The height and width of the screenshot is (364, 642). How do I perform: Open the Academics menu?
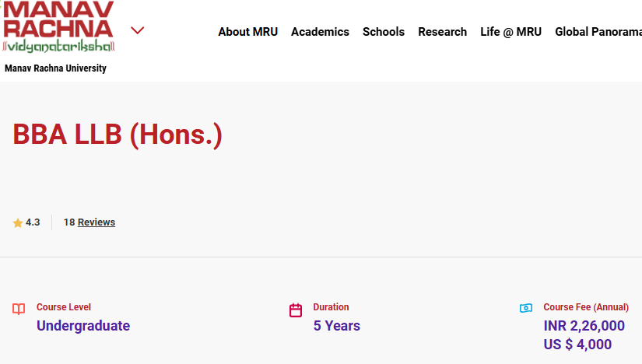click(320, 32)
